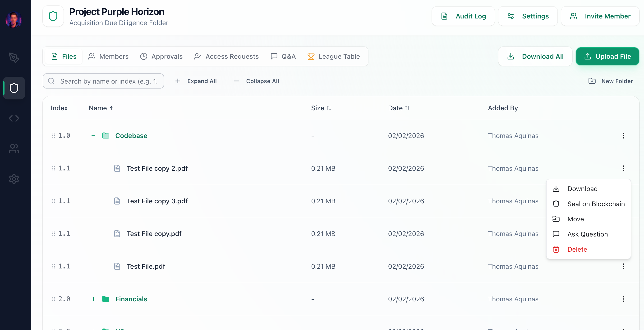Click the pen icon in the left sidebar
The image size is (644, 330).
[x=14, y=58]
